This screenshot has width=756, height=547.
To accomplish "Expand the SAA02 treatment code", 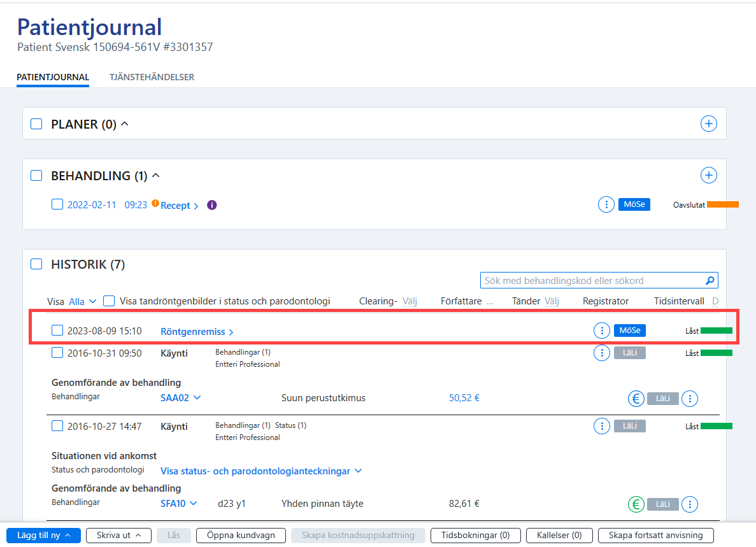I will [x=180, y=398].
